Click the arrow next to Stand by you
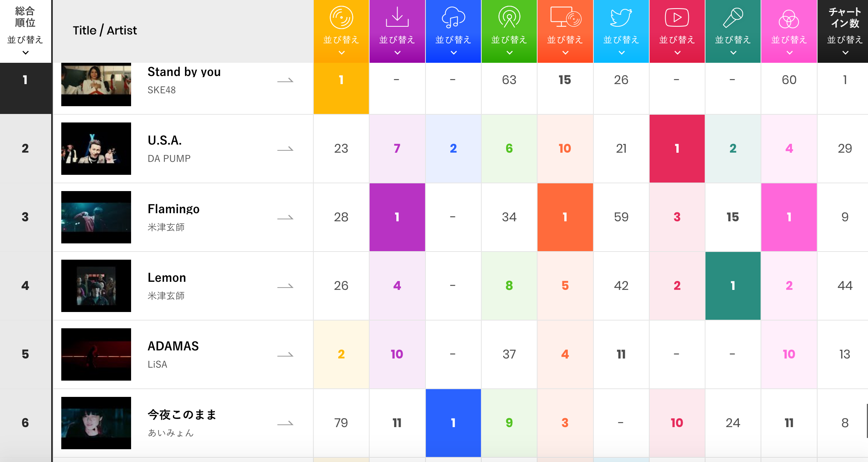Image resolution: width=868 pixels, height=462 pixels. tap(285, 81)
